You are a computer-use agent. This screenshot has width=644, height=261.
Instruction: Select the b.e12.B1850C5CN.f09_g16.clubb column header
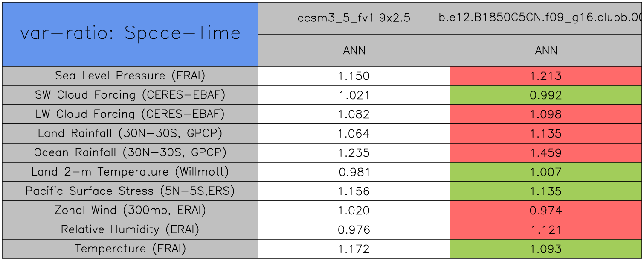click(x=546, y=18)
